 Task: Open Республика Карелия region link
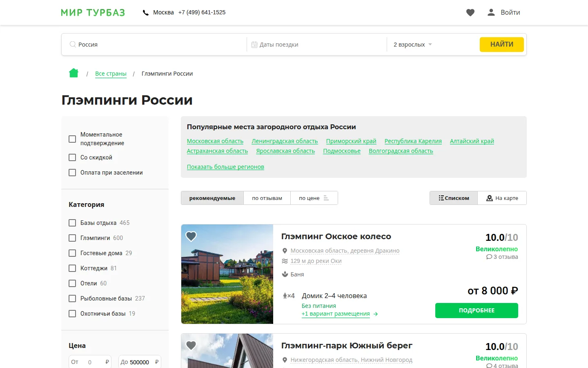(413, 141)
